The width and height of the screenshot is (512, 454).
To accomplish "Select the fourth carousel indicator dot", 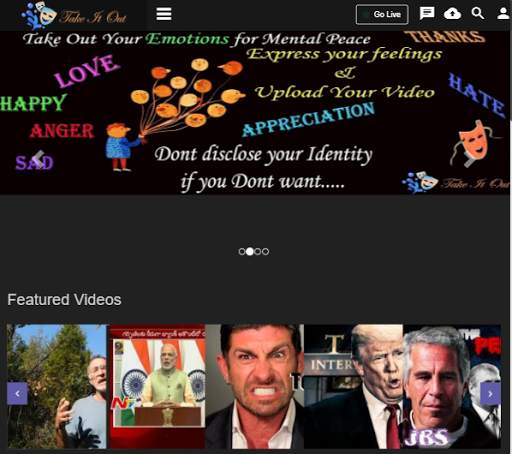I will pyautogui.click(x=265, y=252).
